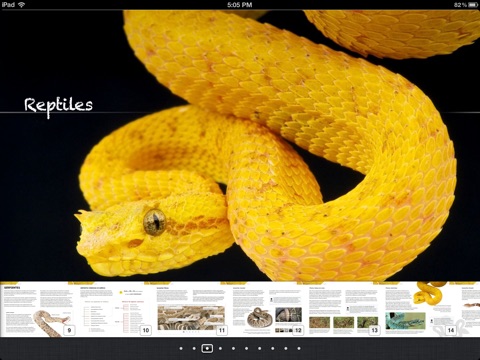Tap the 82% battery percentage text
480x360 pixels.
[460, 5]
